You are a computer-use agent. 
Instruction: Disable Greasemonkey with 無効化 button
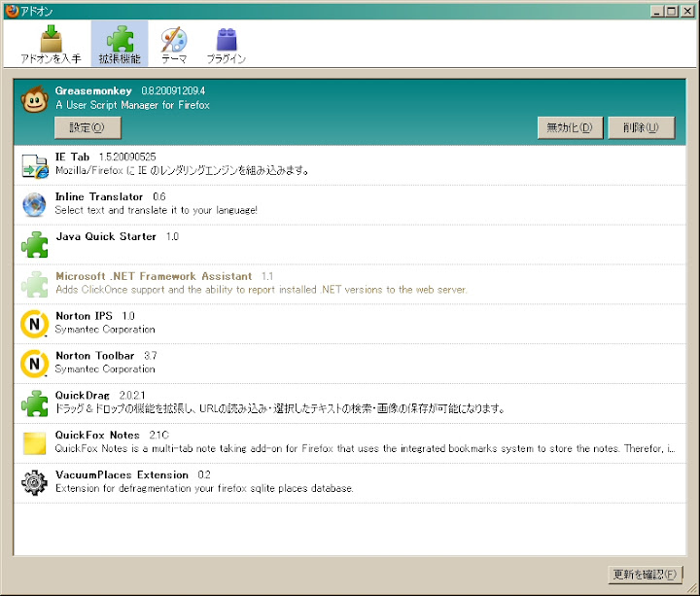coord(570,127)
